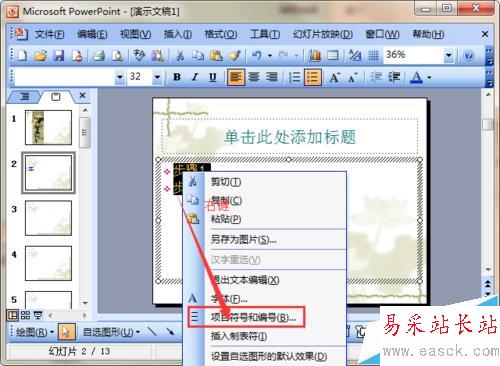Select 另存为图片(S)... context menu entry
The image size is (500, 366).
tap(265, 239)
